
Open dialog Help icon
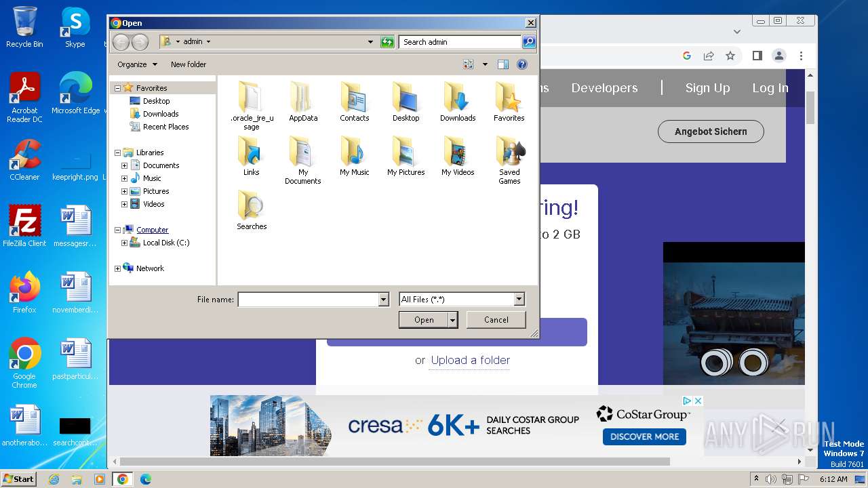click(x=522, y=64)
